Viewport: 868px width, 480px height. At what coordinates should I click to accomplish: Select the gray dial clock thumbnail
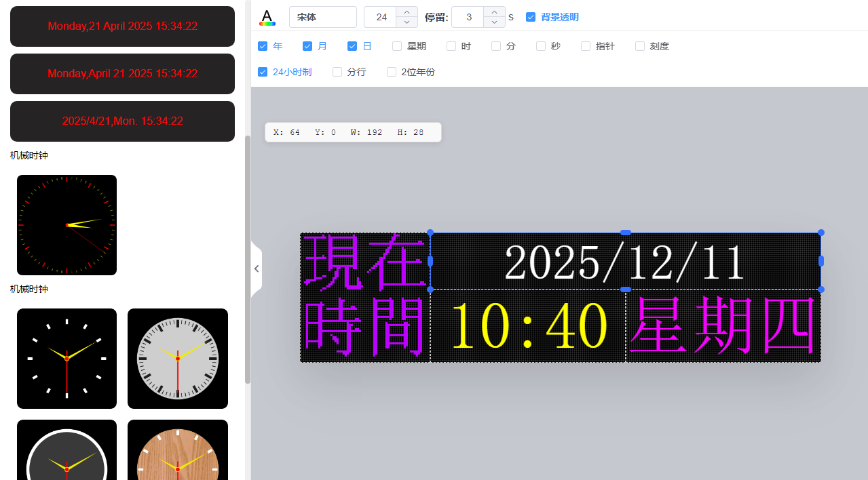[178, 359]
